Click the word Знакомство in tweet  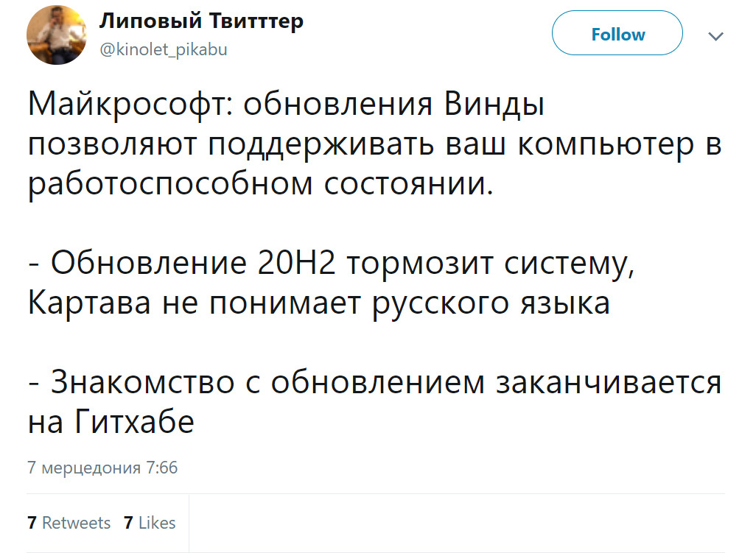(143, 382)
